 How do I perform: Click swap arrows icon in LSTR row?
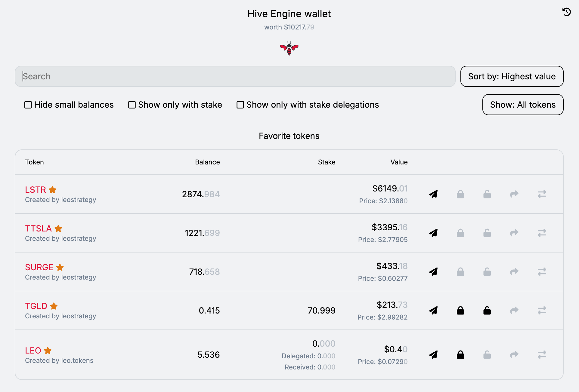(x=542, y=194)
